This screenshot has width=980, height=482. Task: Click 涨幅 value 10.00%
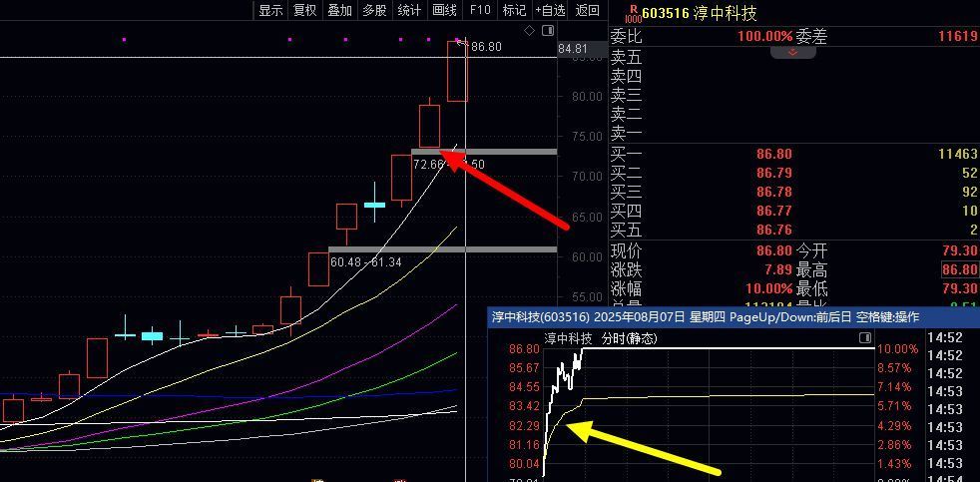point(768,289)
